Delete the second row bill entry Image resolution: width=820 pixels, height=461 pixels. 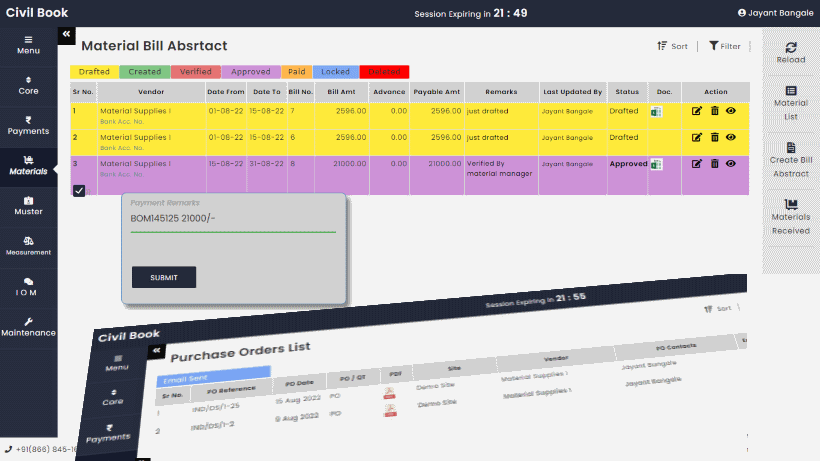click(x=714, y=137)
